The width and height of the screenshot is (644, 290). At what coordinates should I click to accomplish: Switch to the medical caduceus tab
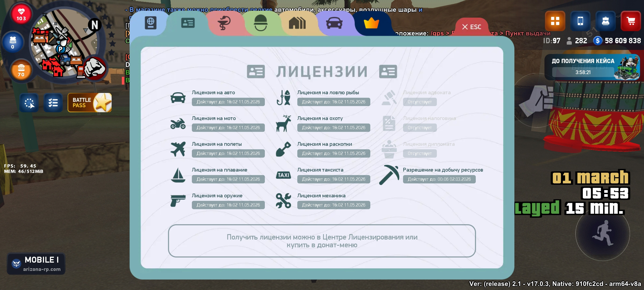point(224,23)
